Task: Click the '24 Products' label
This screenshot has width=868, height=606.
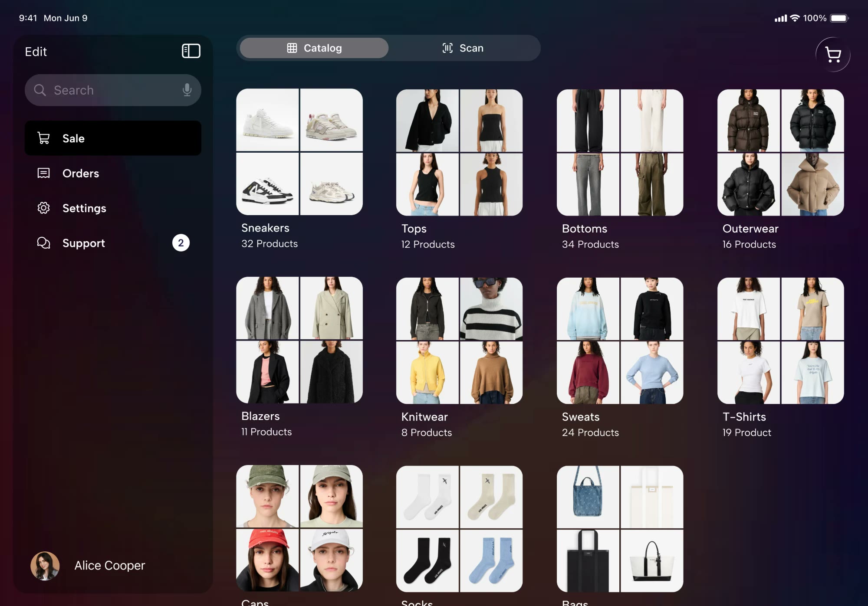Action: (x=590, y=433)
